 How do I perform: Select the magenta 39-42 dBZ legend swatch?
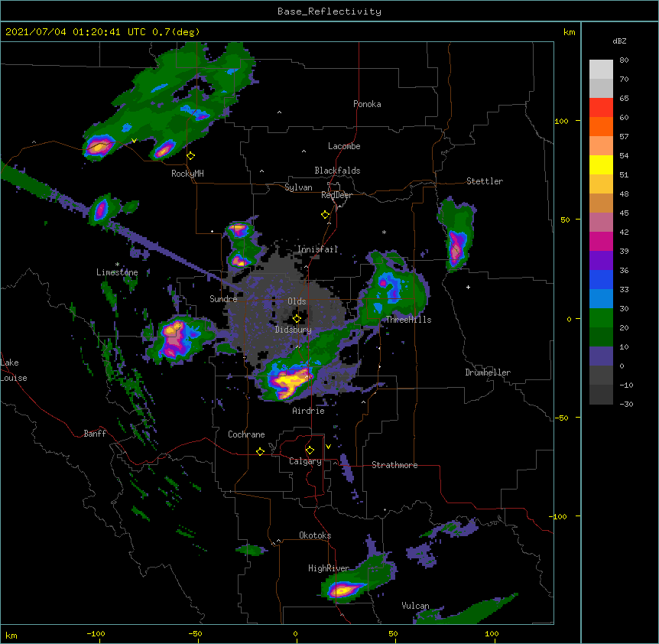tap(601, 241)
